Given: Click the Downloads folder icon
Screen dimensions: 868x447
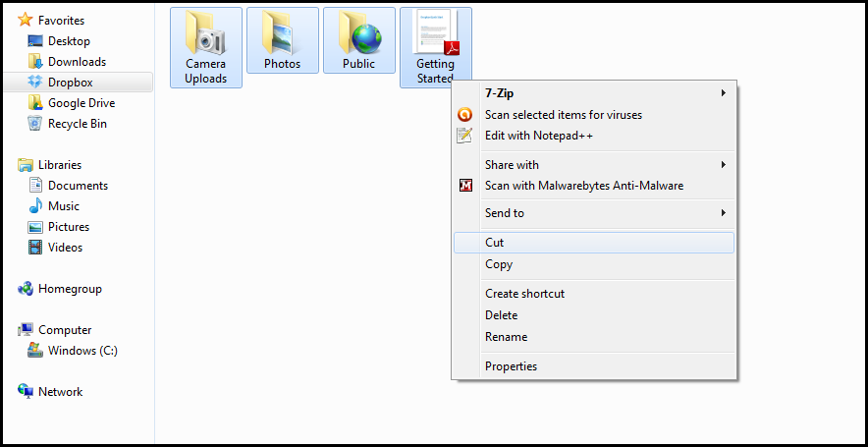Looking at the screenshot, I should pyautogui.click(x=35, y=62).
